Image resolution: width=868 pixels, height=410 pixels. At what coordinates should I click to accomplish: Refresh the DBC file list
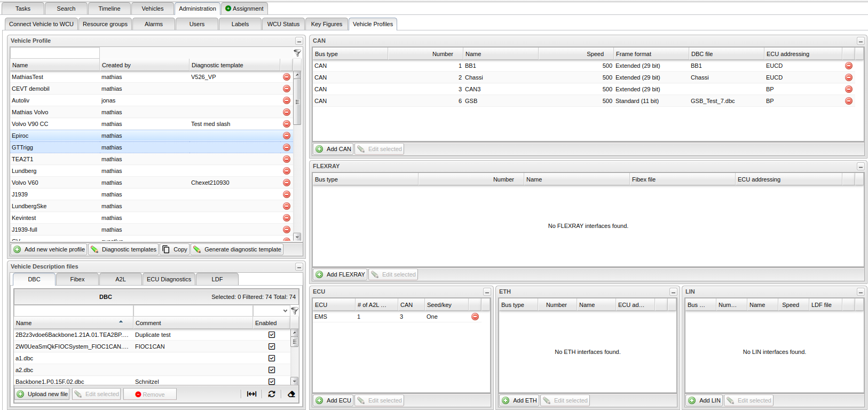pyautogui.click(x=272, y=394)
